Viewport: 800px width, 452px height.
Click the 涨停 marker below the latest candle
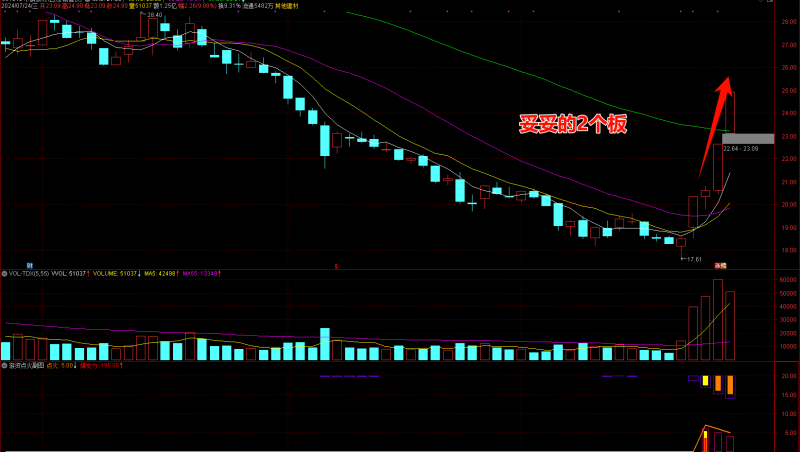[719, 265]
